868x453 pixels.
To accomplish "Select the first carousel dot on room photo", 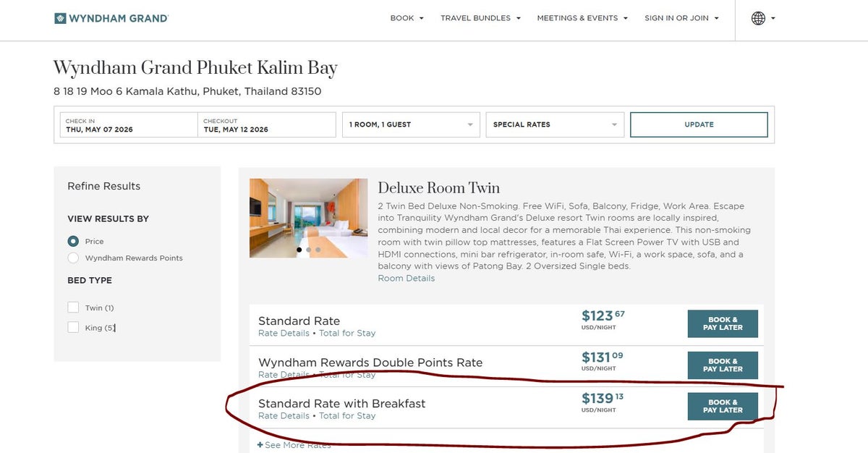I will point(299,250).
